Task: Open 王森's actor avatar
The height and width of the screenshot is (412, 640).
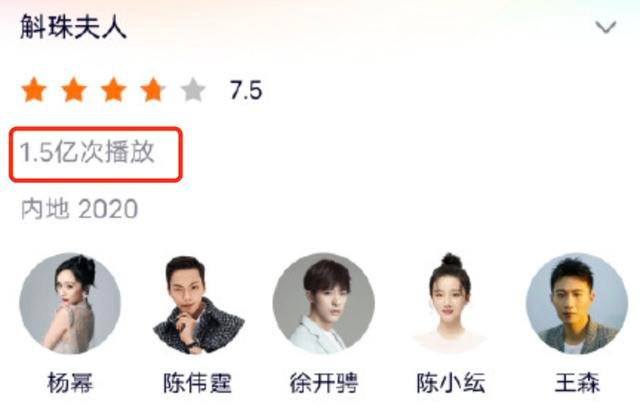Action: coord(577,303)
